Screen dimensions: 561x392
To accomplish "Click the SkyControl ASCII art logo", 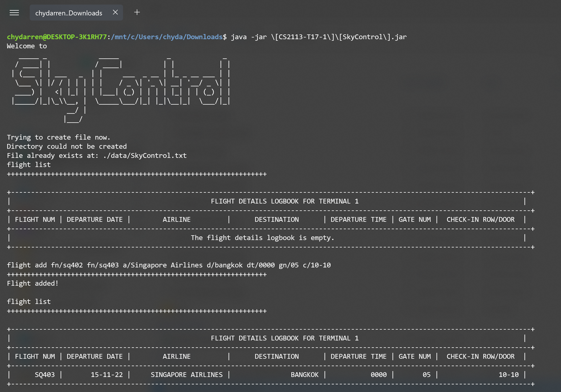I will click(121, 88).
